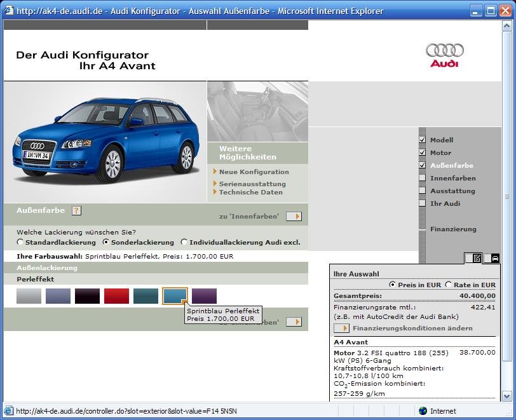Click the arrow icon for Finanzierungskonditionen ändern
The height and width of the screenshot is (420, 516).
(342, 329)
